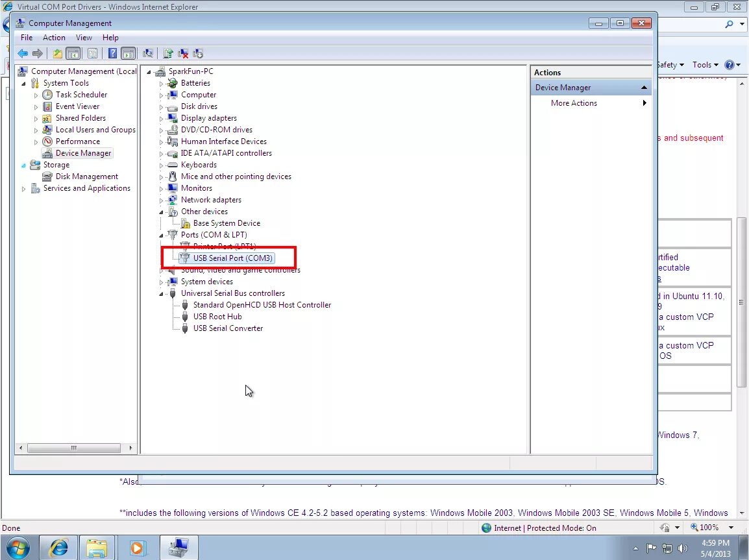Image resolution: width=749 pixels, height=560 pixels.
Task: Select Local Users and Groups node
Action: [95, 130]
